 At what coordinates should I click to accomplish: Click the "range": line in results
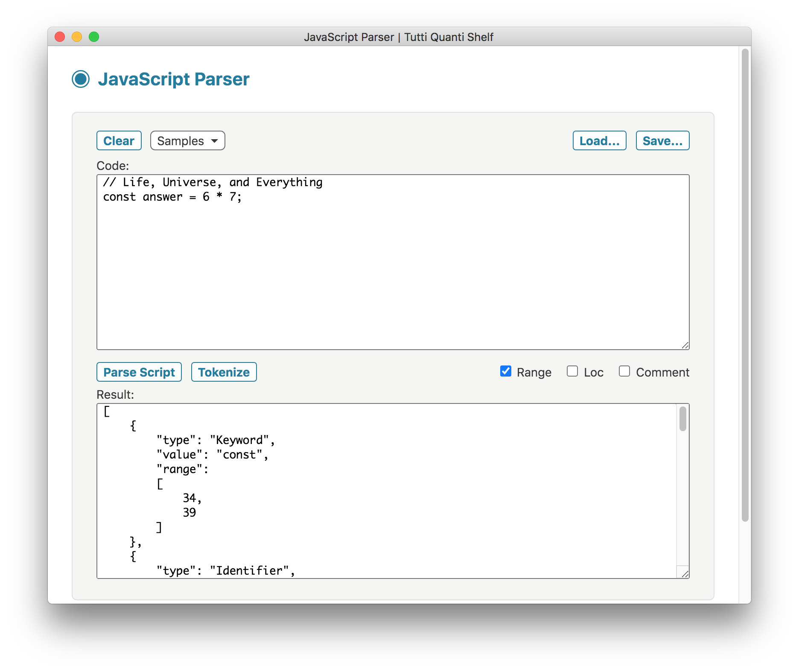[x=182, y=469]
